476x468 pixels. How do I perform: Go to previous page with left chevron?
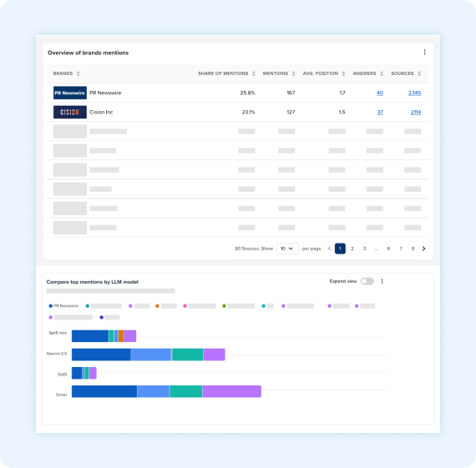pyautogui.click(x=329, y=249)
